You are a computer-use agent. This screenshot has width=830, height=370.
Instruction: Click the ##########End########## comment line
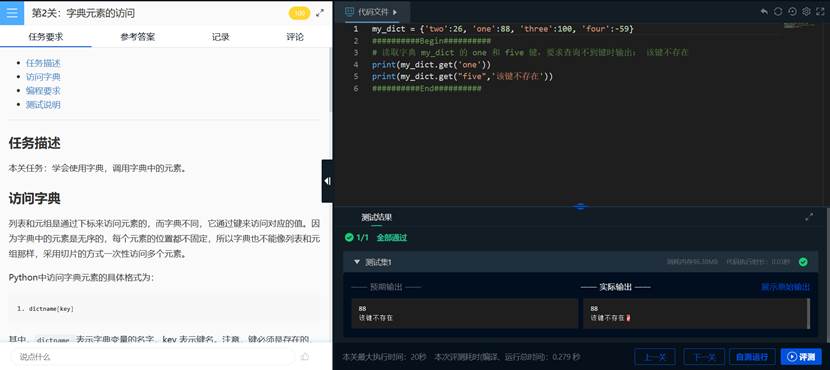pyautogui.click(x=427, y=88)
